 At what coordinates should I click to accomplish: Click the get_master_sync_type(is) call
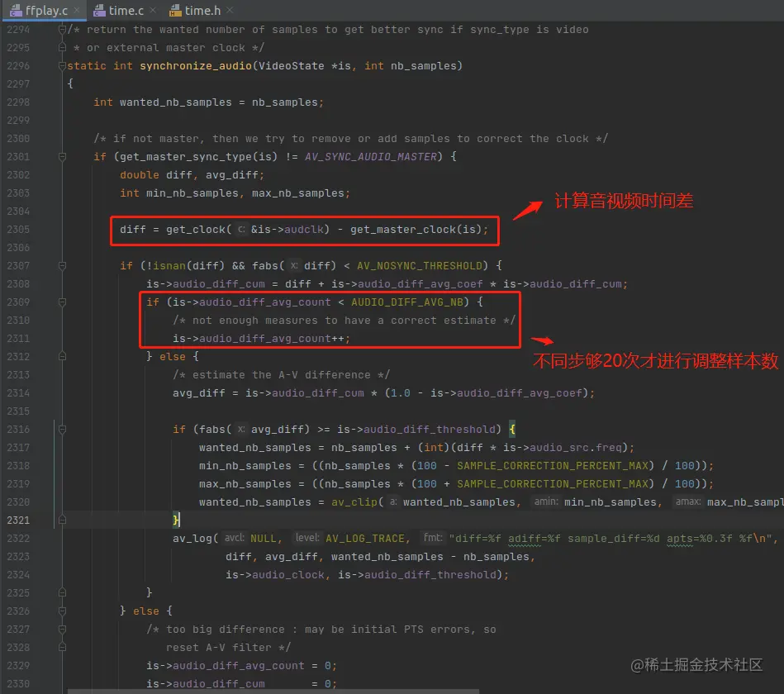(x=198, y=156)
